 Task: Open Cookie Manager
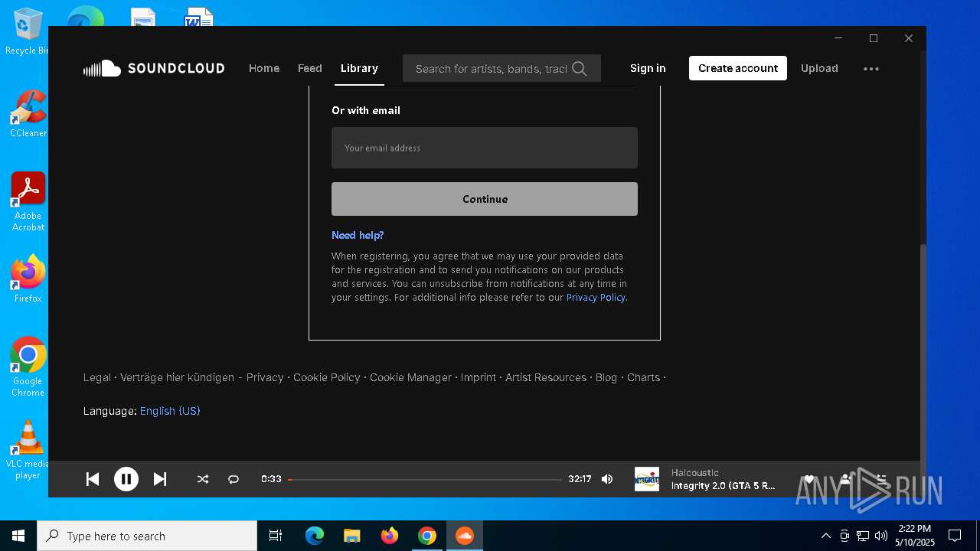point(411,377)
